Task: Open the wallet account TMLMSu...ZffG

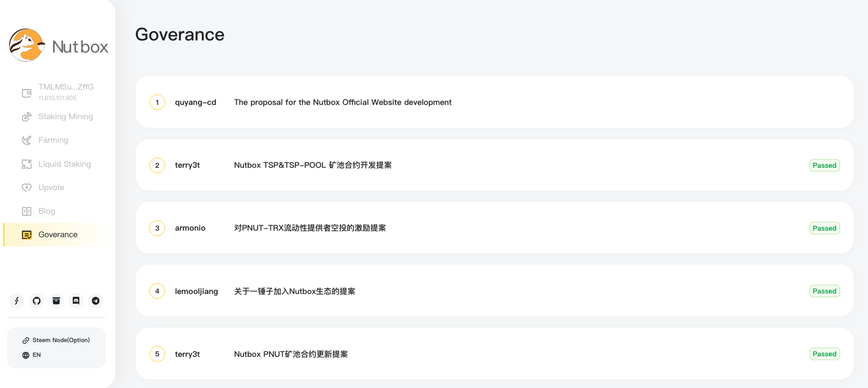Action: [66, 87]
